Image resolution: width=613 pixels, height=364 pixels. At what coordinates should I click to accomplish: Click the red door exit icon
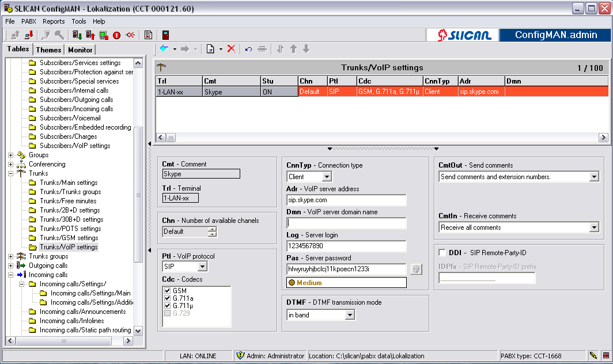click(165, 35)
